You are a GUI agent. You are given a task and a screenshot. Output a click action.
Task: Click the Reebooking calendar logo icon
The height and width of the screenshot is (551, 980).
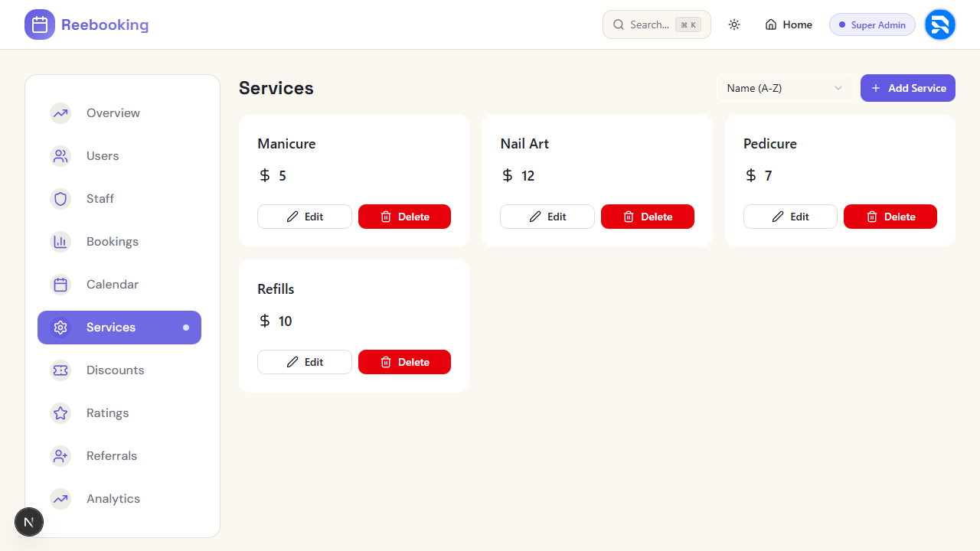pyautogui.click(x=40, y=24)
